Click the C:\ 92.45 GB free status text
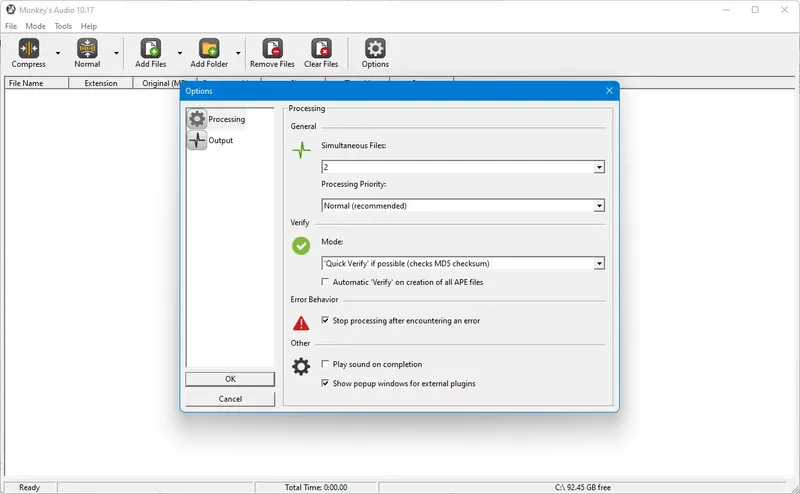 pos(583,487)
